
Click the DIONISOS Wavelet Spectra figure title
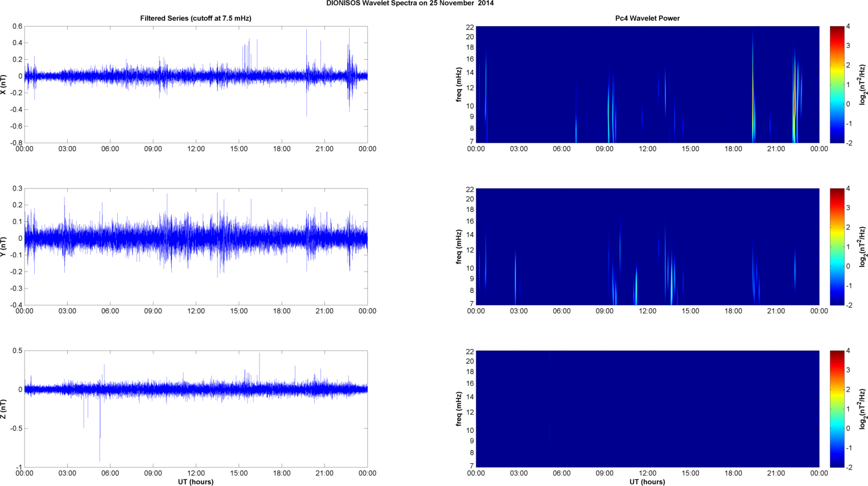click(x=410, y=3)
